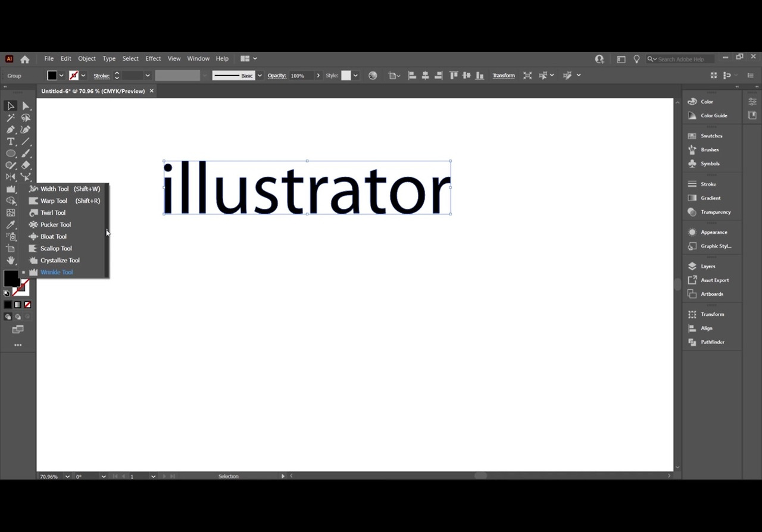Open fill color dropdown in control bar

[61, 76]
